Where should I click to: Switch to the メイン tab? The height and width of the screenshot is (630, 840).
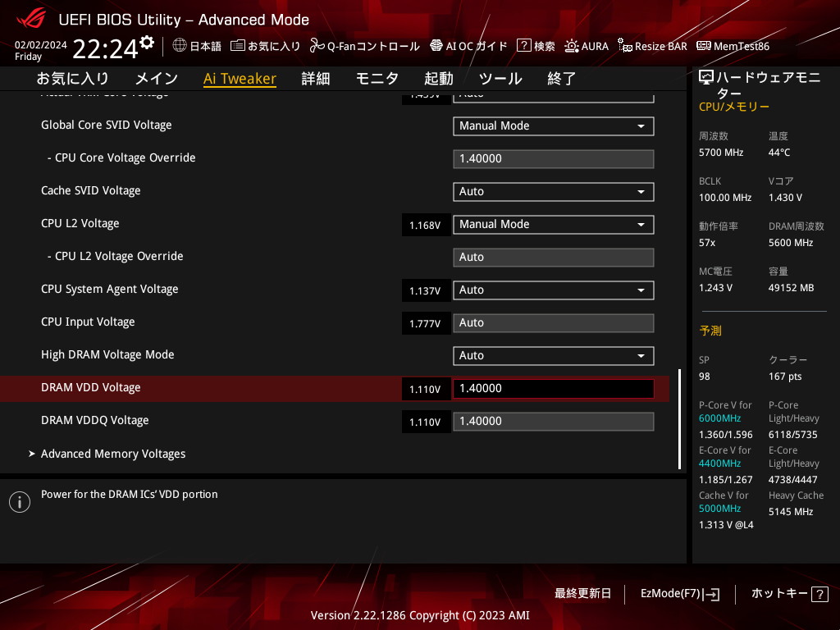pos(157,79)
